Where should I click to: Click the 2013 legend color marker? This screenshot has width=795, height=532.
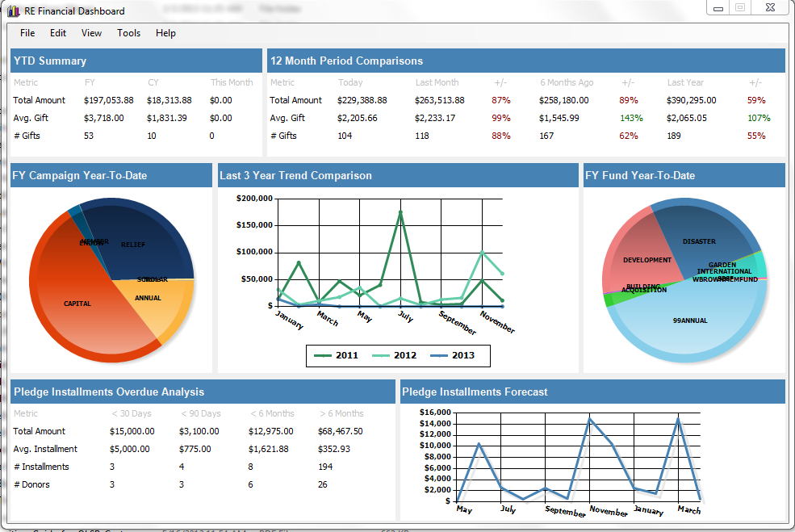[439, 355]
